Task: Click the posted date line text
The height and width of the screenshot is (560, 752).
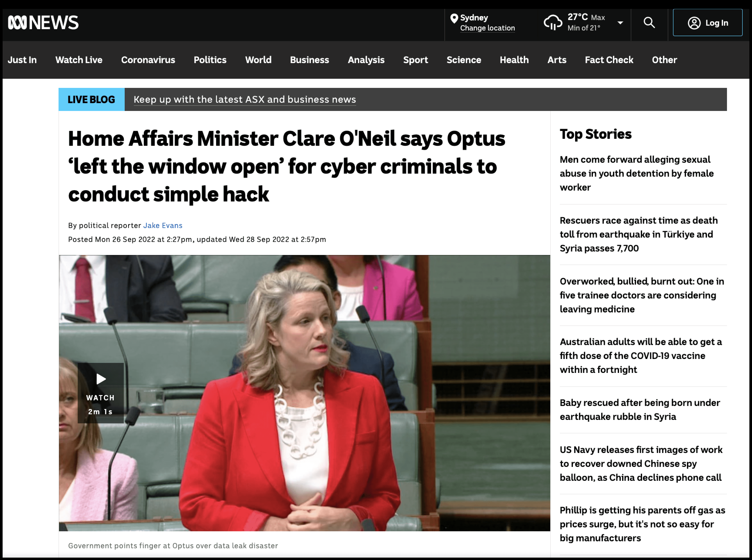Action: 197,239
